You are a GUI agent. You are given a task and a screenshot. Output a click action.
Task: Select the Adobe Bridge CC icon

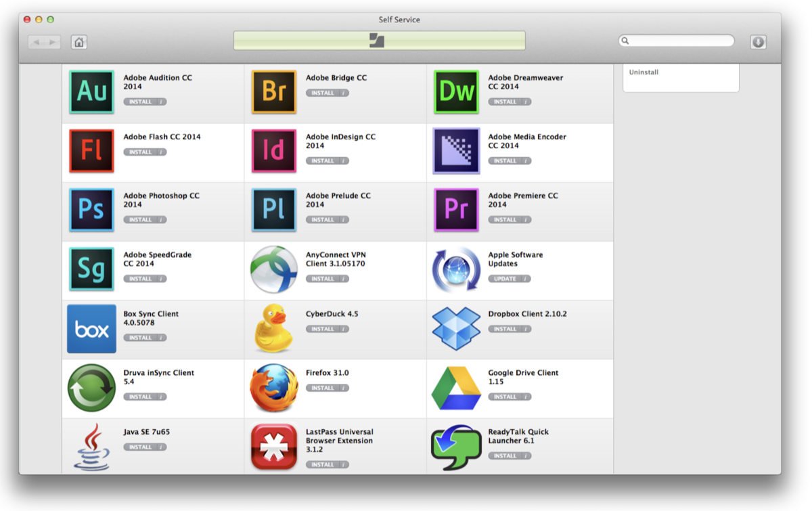coord(273,91)
